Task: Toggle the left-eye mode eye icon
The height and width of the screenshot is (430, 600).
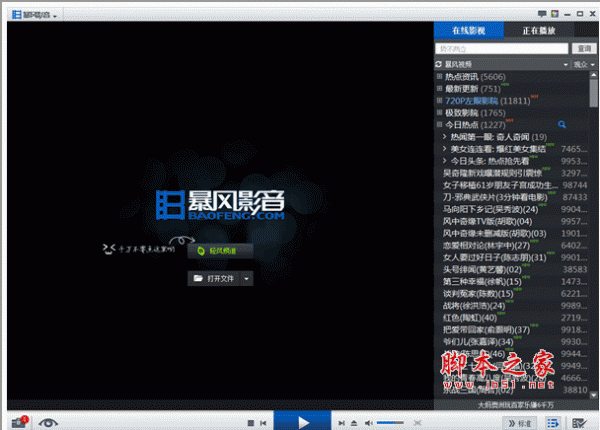Action: [x=48, y=423]
